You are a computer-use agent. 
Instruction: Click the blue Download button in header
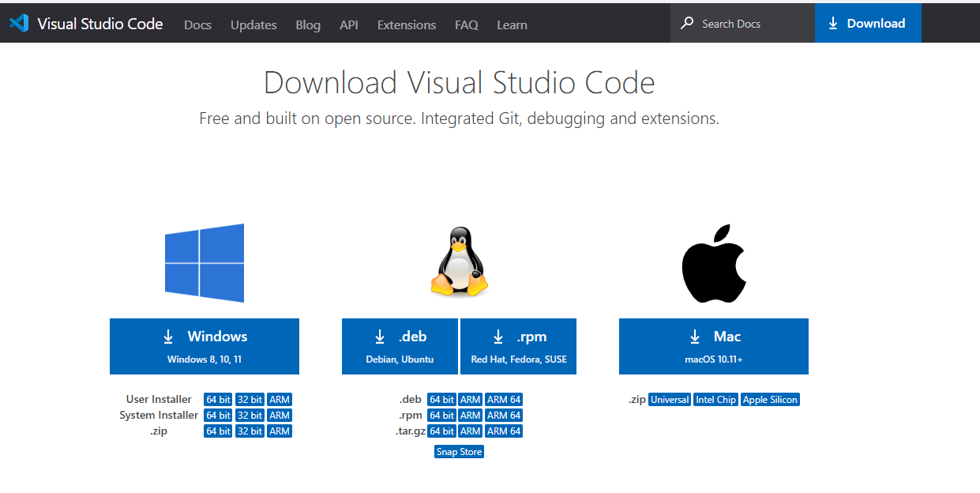[x=868, y=24]
